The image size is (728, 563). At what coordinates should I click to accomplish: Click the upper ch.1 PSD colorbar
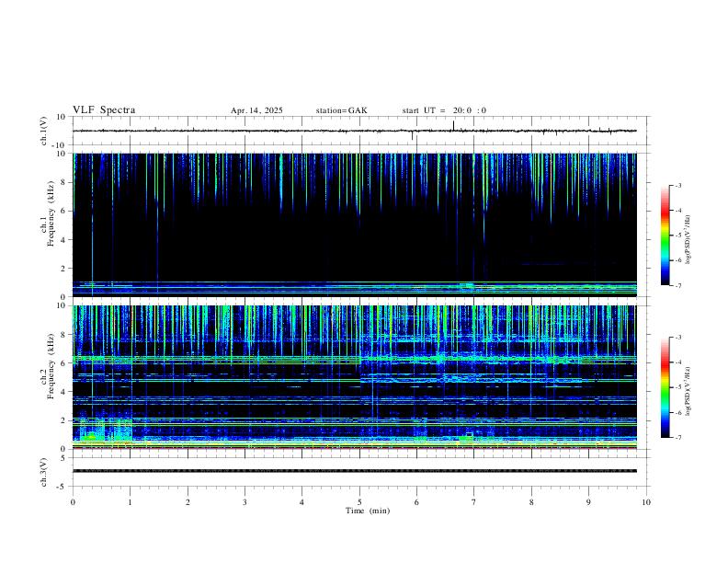[665, 236]
